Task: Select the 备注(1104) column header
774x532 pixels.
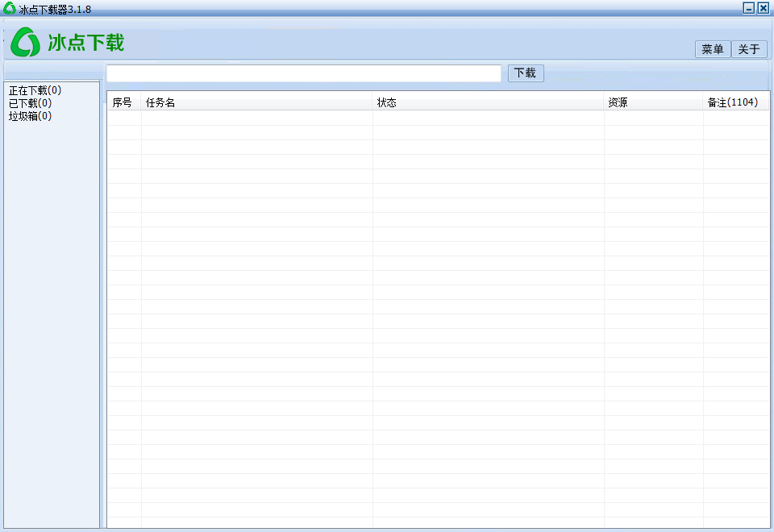Action: pos(732,102)
